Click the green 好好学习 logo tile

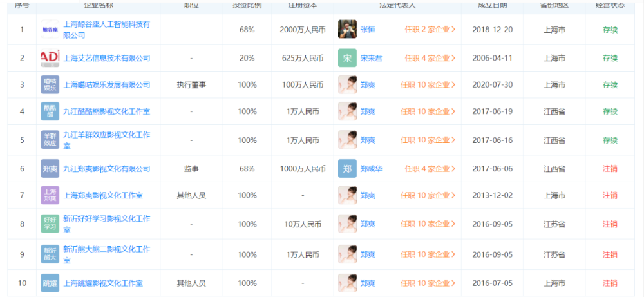tap(50, 224)
